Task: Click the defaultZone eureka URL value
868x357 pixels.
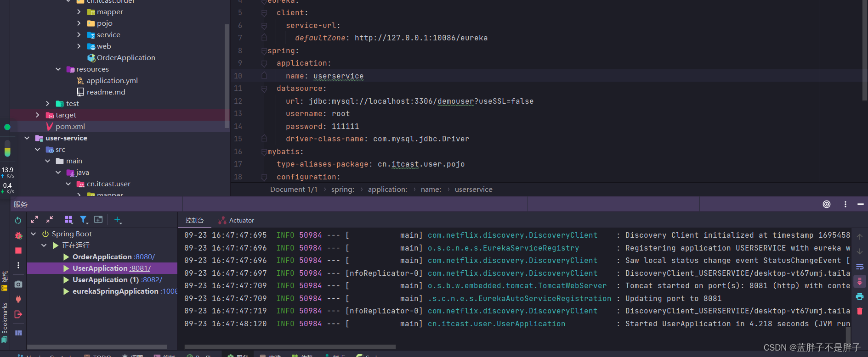Action: click(x=421, y=38)
